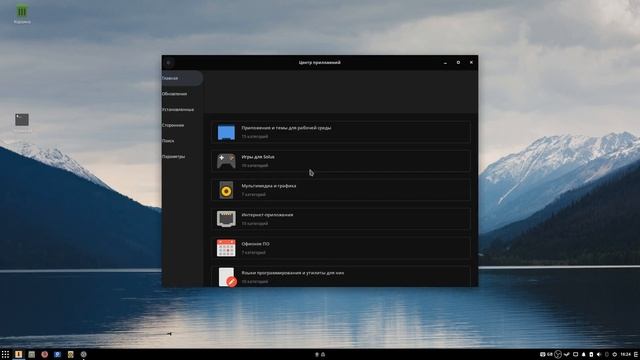Select Поиск (Search) in the sidebar
Viewport: 640px width, 360px height.
[x=182, y=141]
